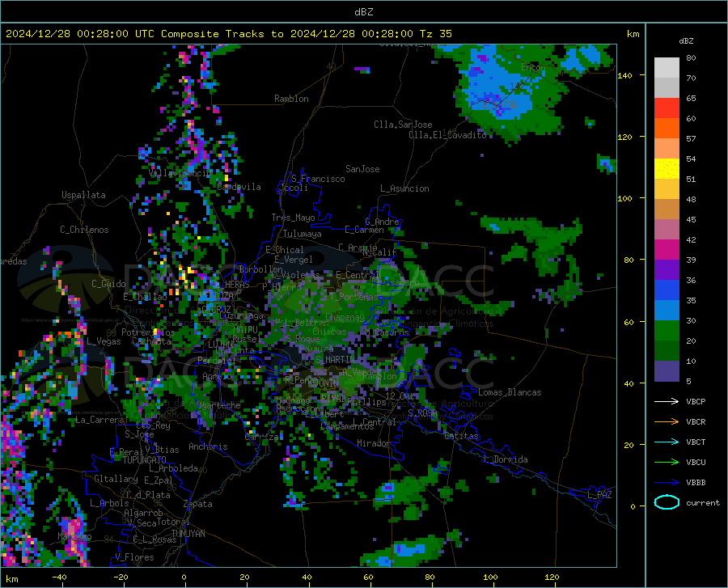Viewport: 728px width, 588px height.
Task: Click the 'Uspallata' map label
Action: coord(83,195)
